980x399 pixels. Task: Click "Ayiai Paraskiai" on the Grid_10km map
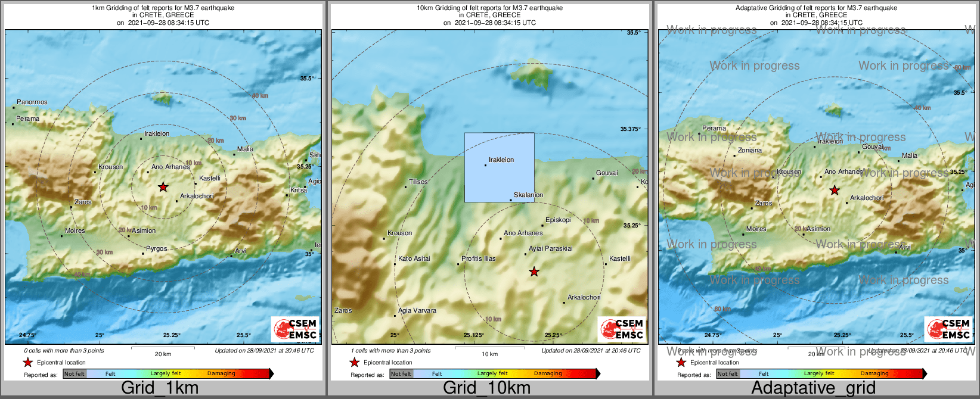551,248
